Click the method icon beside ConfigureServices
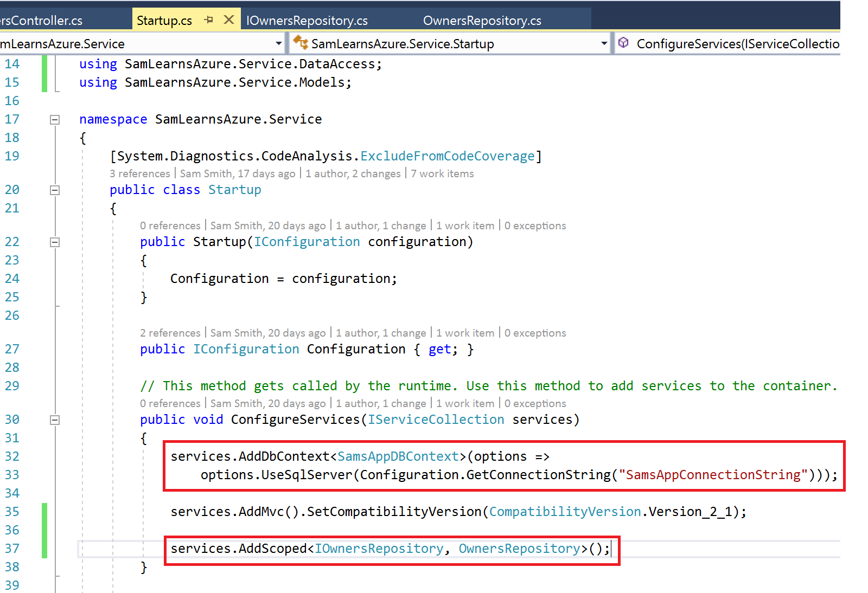This screenshot has height=593, width=868. point(624,43)
